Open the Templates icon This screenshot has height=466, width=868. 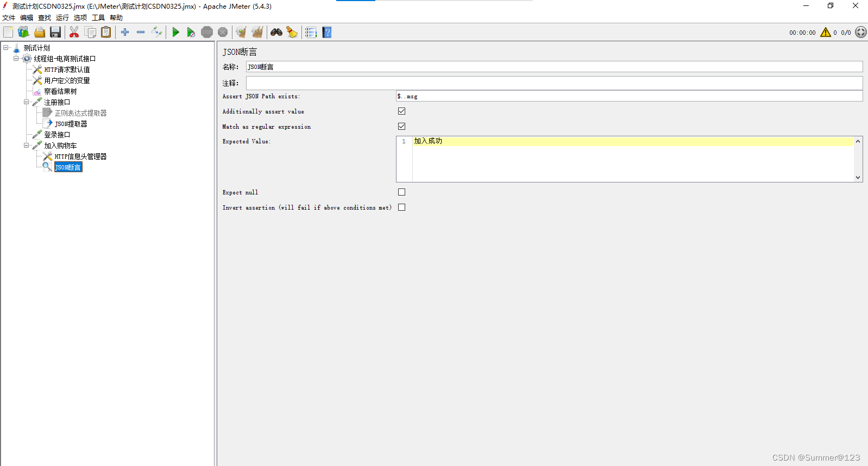pyautogui.click(x=23, y=33)
